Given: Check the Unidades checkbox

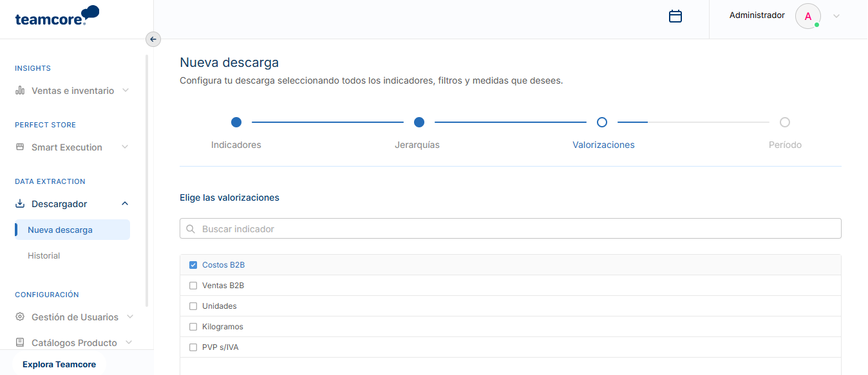Looking at the screenshot, I should pyautogui.click(x=193, y=306).
